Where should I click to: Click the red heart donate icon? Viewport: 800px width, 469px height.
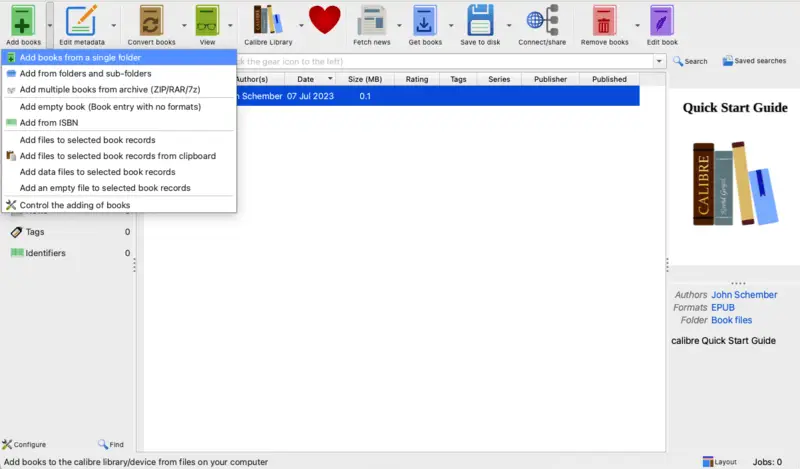point(324,20)
